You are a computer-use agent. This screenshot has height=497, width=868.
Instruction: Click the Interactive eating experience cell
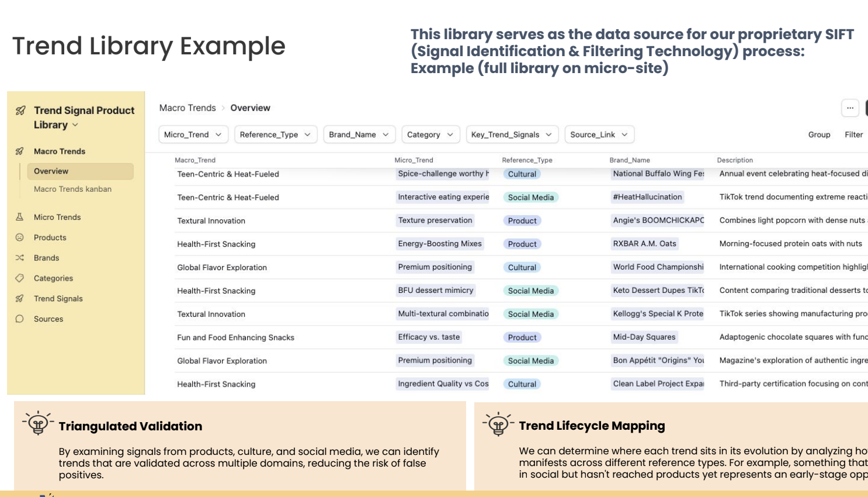pos(443,197)
